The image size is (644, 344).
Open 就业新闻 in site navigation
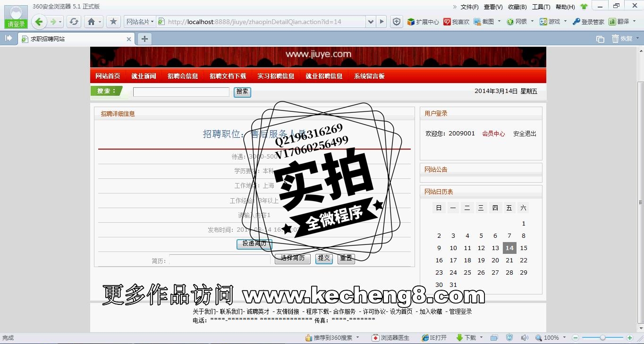click(x=144, y=76)
